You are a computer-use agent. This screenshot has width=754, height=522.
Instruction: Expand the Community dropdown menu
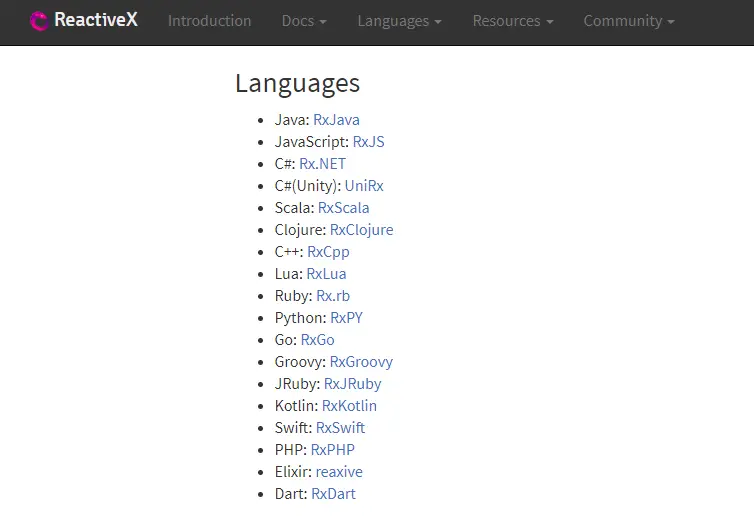point(629,21)
